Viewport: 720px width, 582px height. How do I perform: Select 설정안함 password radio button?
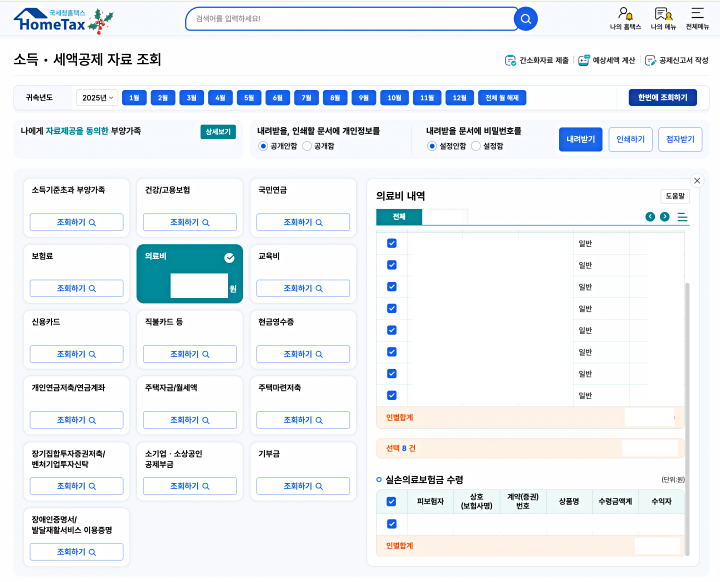432,146
